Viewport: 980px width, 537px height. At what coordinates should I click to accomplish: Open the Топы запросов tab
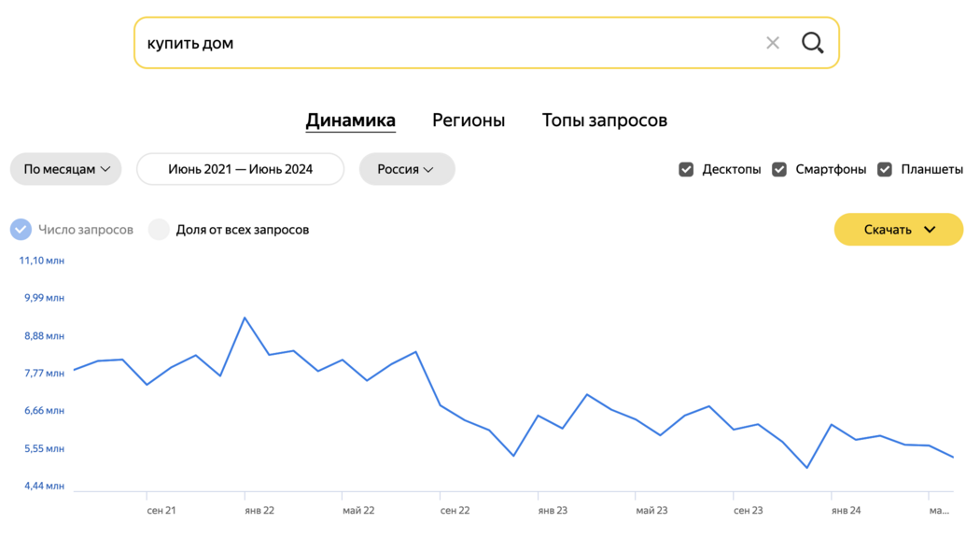coord(605,120)
